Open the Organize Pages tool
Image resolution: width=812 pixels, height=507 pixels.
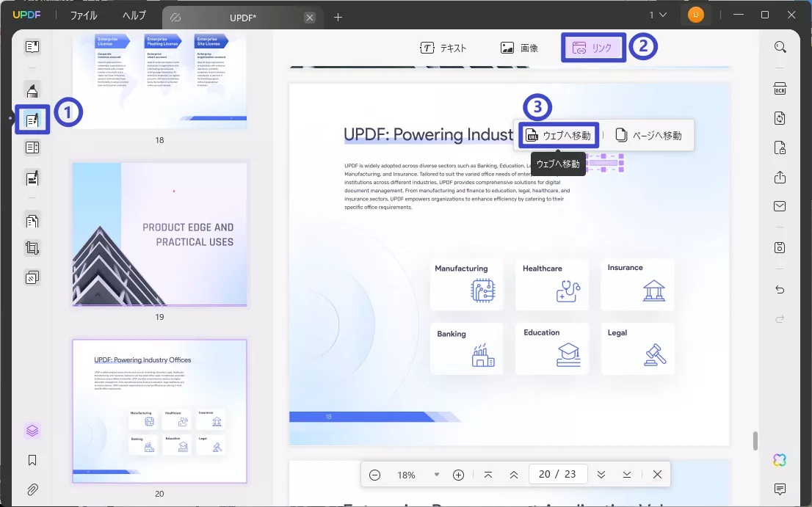click(32, 221)
